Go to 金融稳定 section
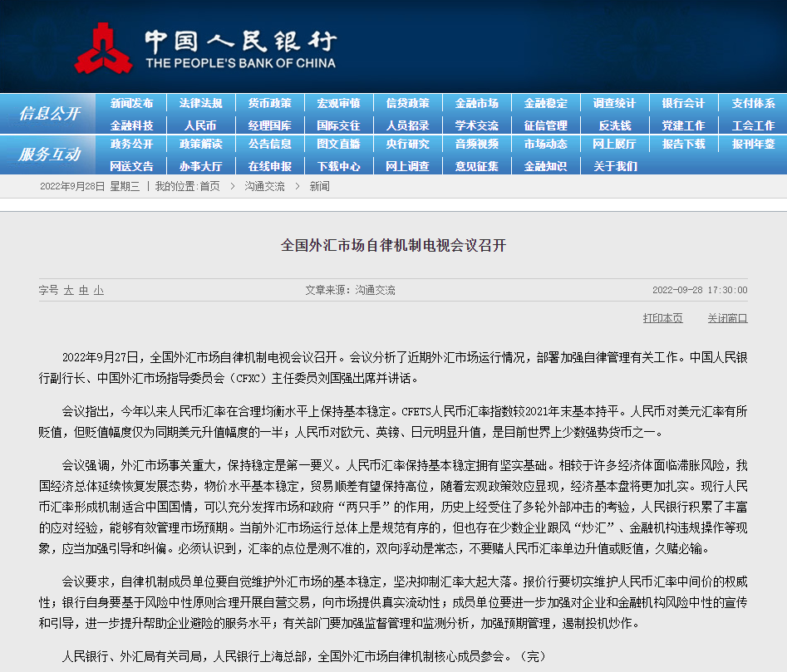787x672 pixels. pos(545,103)
